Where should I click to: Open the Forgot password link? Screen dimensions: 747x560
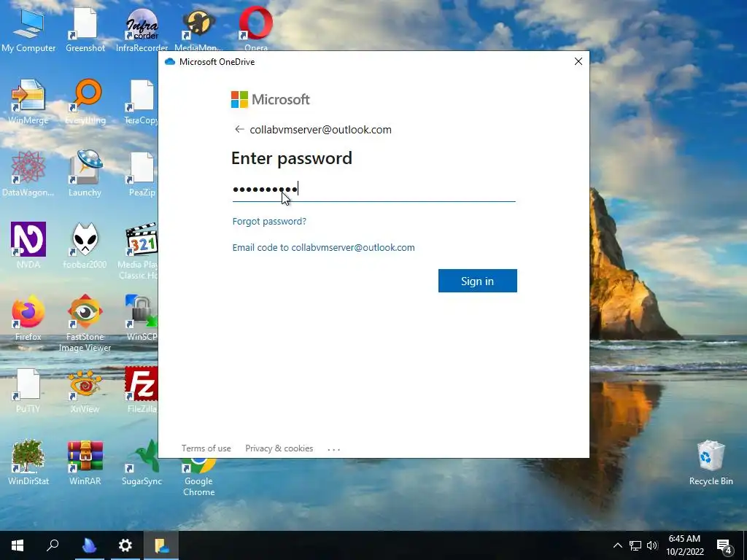tap(269, 222)
